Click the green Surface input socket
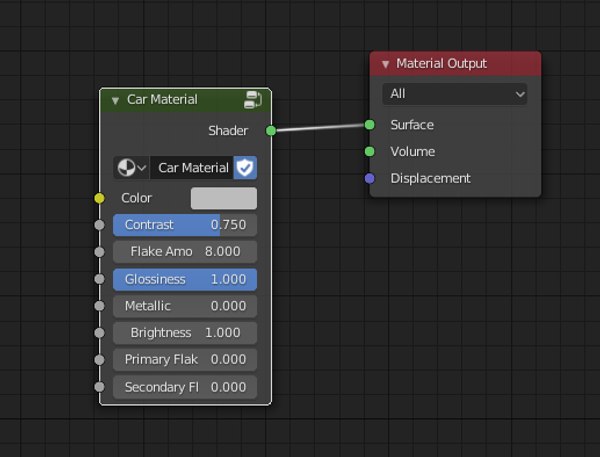The width and height of the screenshot is (600, 457). (x=370, y=124)
